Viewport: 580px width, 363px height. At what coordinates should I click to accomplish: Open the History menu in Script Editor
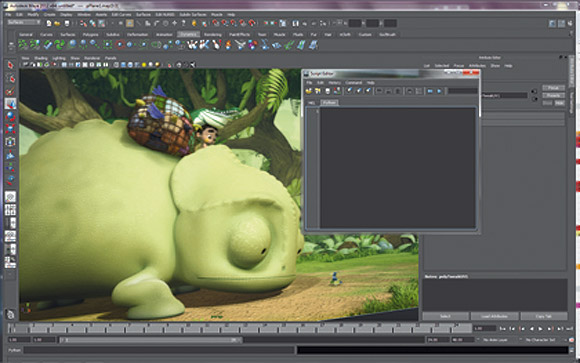pyautogui.click(x=334, y=83)
